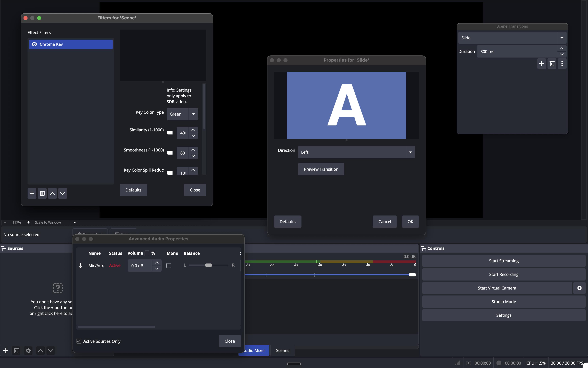Click the Smoothness slider handle
This screenshot has width=588, height=368.
(x=170, y=153)
